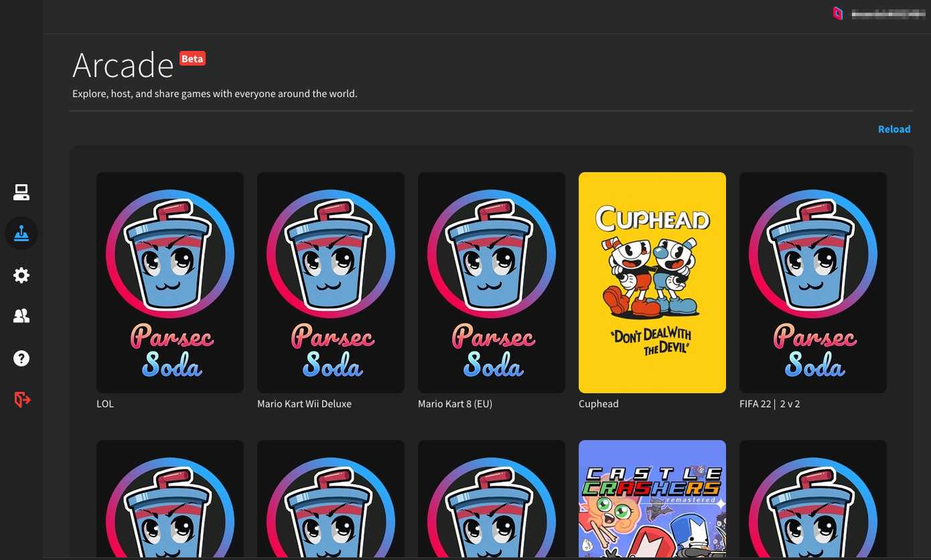
Task: Click the LOL game title
Action: tap(105, 404)
